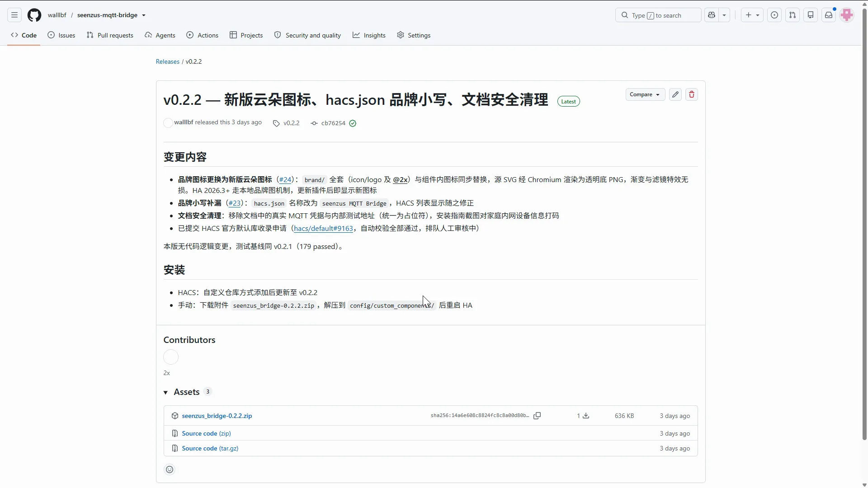Switch to the Code tab

[x=24, y=35]
